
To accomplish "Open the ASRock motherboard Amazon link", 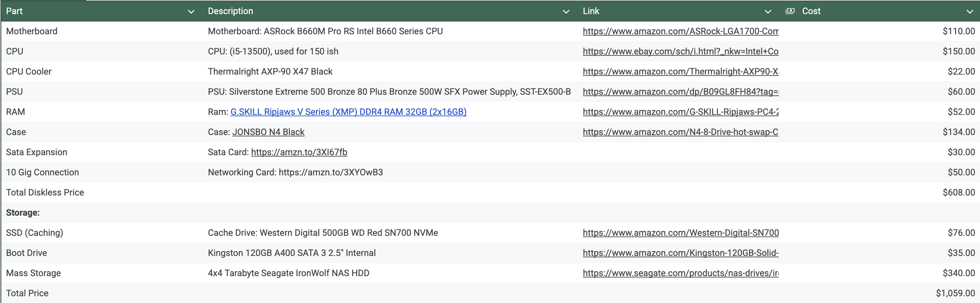I will [x=680, y=31].
